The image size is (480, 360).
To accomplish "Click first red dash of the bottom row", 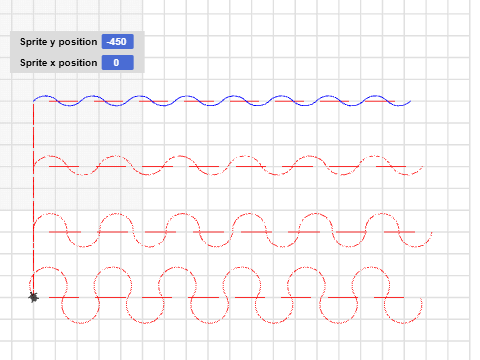I will (64, 297).
